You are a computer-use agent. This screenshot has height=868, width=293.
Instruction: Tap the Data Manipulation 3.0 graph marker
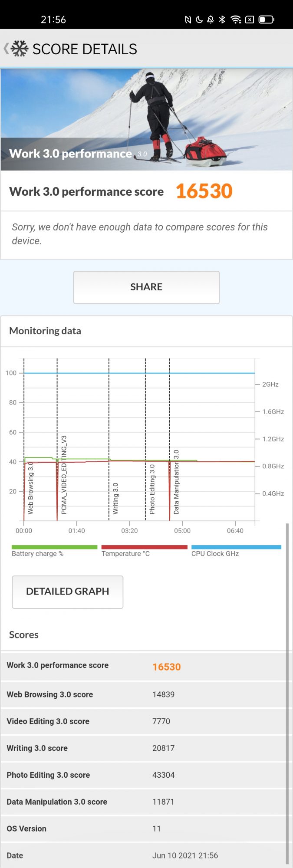click(x=176, y=482)
